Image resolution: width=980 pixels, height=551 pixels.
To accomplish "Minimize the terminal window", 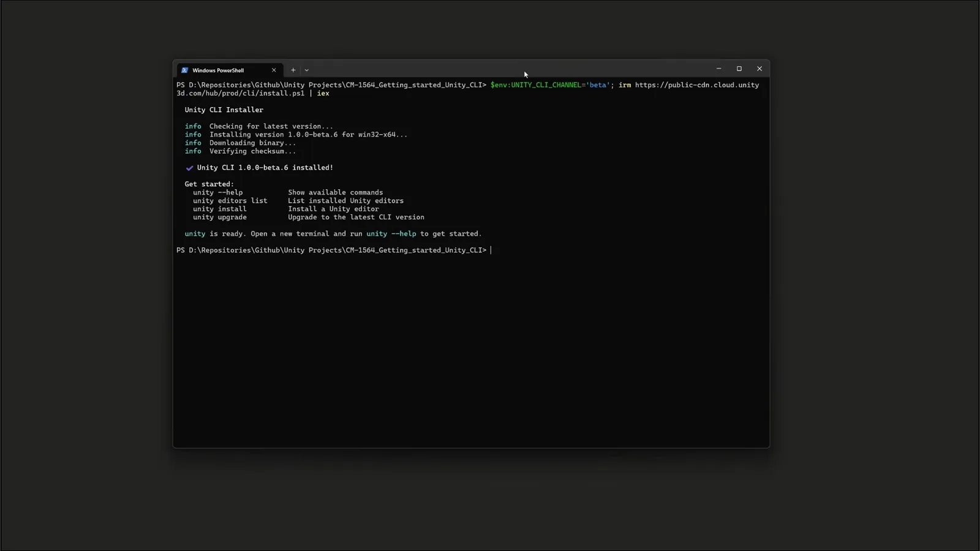I will pos(718,69).
